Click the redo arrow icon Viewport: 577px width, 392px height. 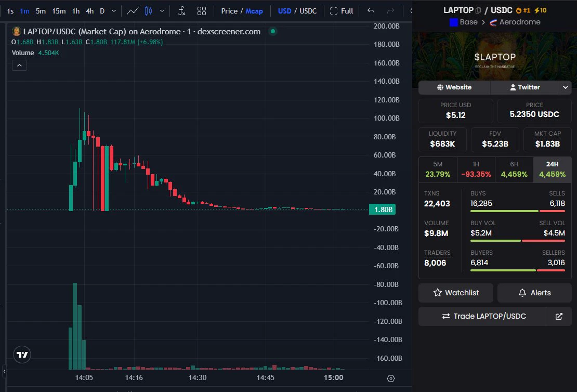(x=390, y=11)
